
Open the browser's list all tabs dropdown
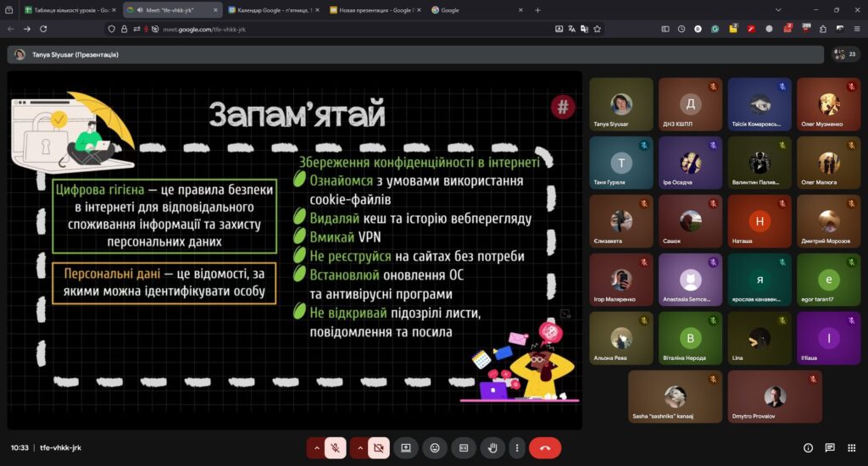coord(778,10)
